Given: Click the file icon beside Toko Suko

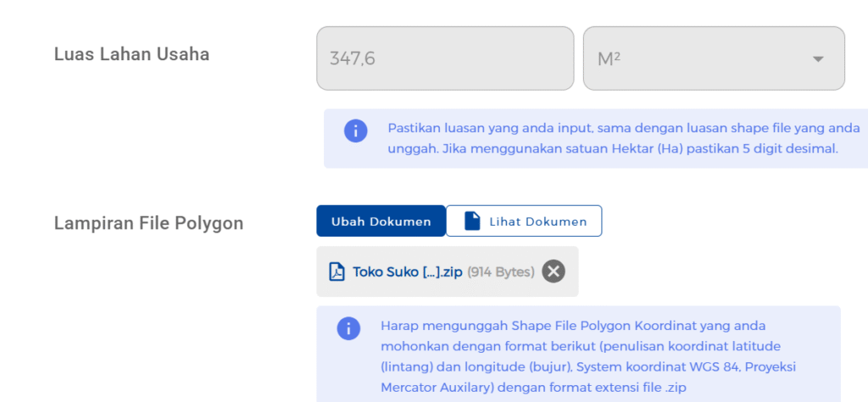Looking at the screenshot, I should 337,272.
